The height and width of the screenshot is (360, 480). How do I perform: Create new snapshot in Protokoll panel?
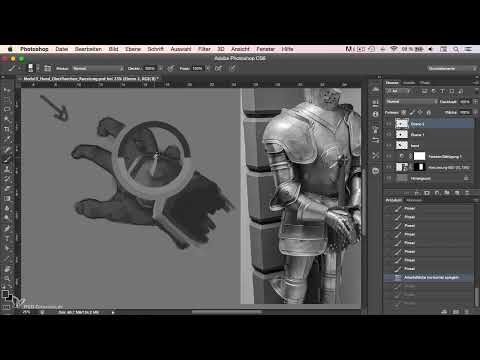click(x=456, y=312)
